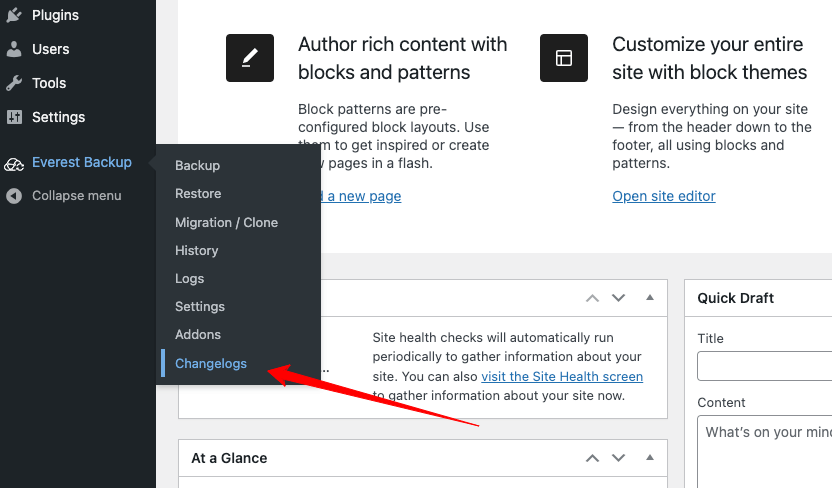Collapse the At a Glance panel triangle
The height and width of the screenshot is (488, 832).
click(x=650, y=458)
